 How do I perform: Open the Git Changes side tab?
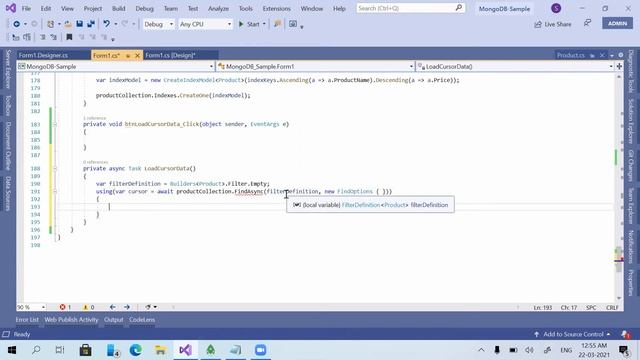(x=631, y=165)
